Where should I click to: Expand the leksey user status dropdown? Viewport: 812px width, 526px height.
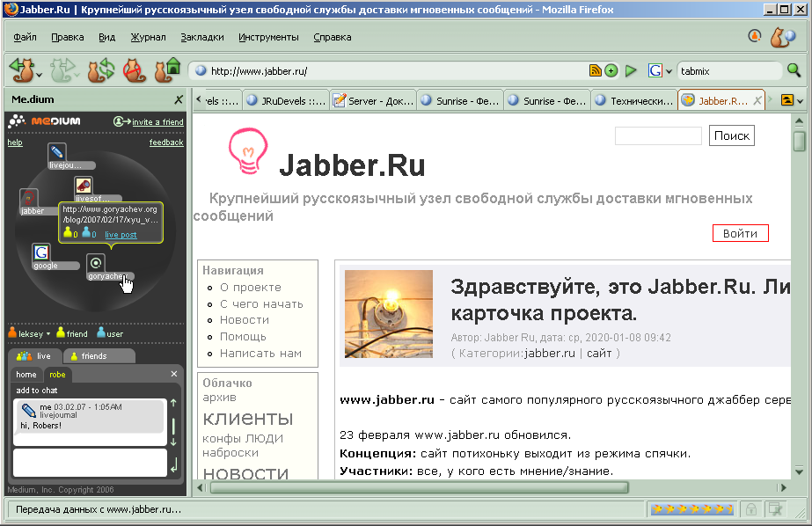click(48, 334)
